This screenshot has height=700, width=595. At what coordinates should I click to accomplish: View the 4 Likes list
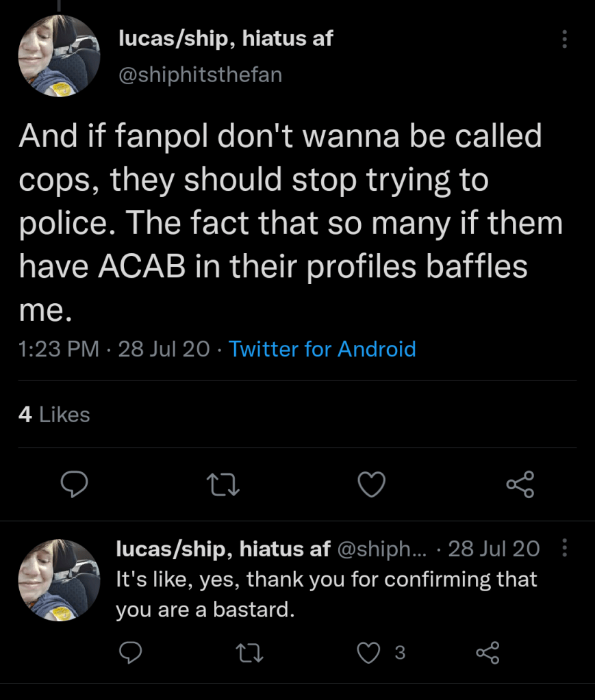55,414
